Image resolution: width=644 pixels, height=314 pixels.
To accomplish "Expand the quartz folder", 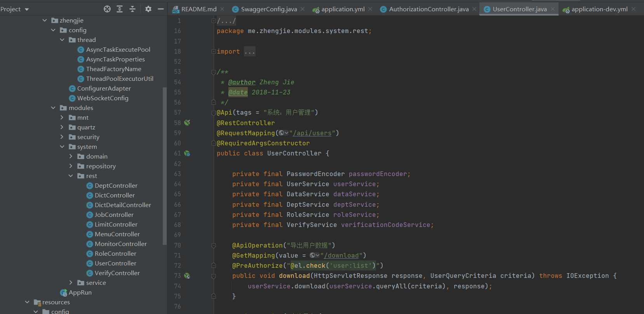I will [62, 127].
